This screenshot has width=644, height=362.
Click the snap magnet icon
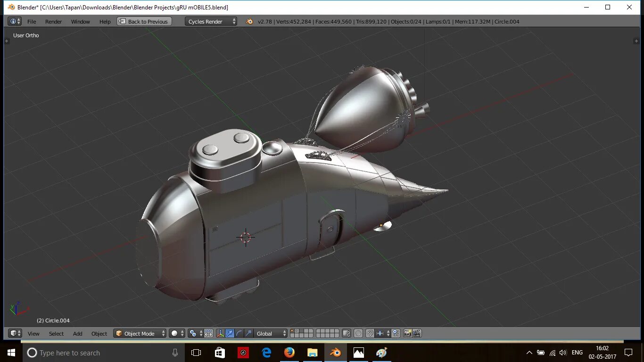tap(370, 333)
